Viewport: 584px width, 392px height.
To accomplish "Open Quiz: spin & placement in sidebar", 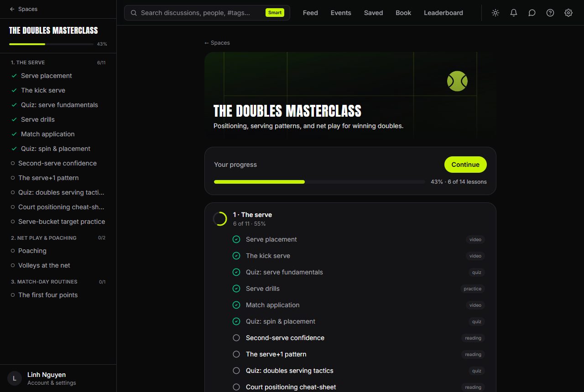I will 58,149.
